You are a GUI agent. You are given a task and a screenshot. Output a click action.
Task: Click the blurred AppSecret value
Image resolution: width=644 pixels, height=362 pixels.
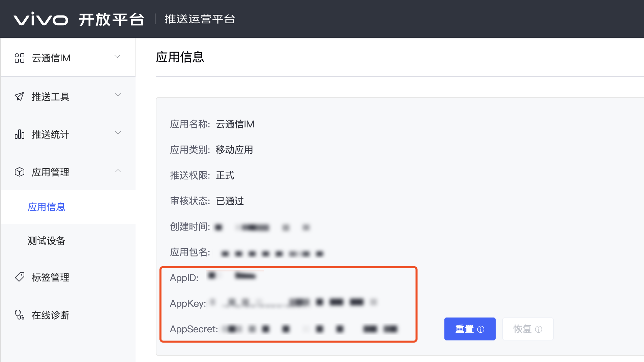pos(310,329)
